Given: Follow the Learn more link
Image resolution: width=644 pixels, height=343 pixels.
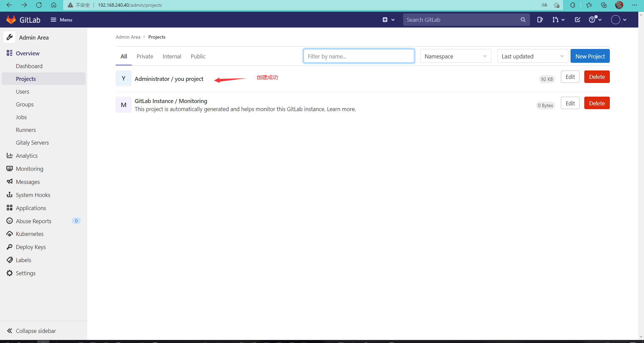Looking at the screenshot, I should click(341, 109).
